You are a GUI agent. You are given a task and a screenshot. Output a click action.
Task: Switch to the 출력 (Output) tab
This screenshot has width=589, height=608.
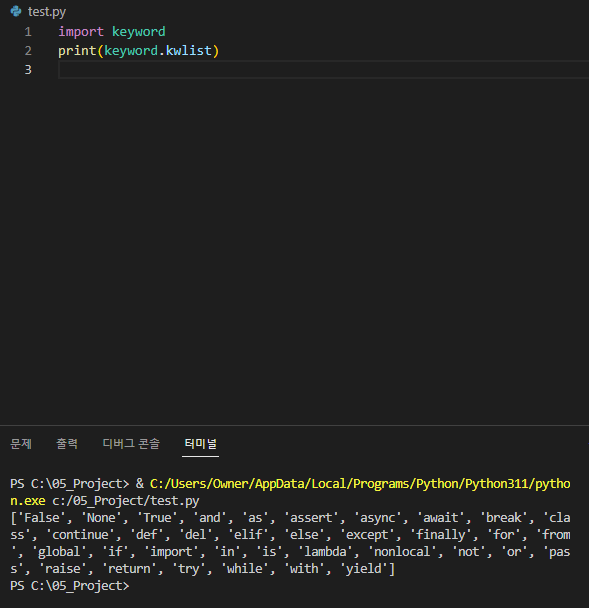[x=67, y=444]
